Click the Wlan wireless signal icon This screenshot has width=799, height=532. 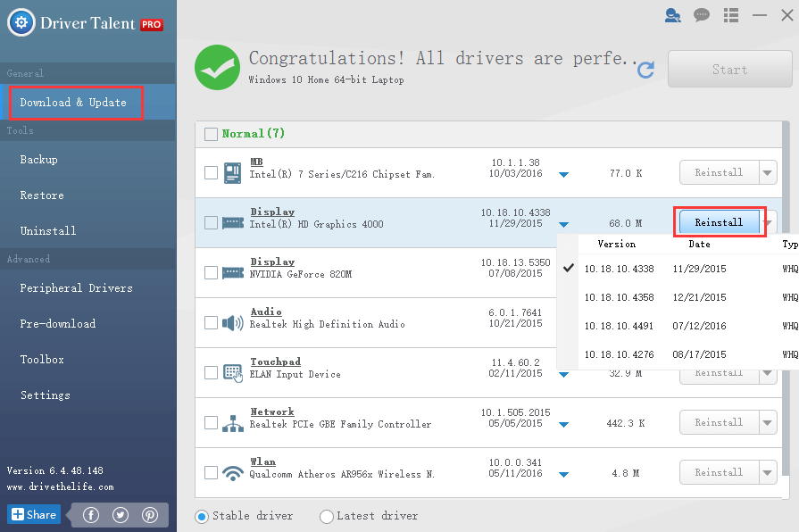click(234, 472)
